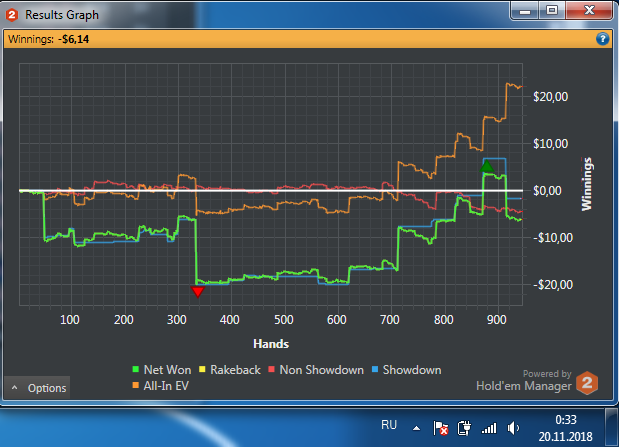This screenshot has height=447, width=619.
Task: Click the -$20,00 axis label
Action: [553, 285]
